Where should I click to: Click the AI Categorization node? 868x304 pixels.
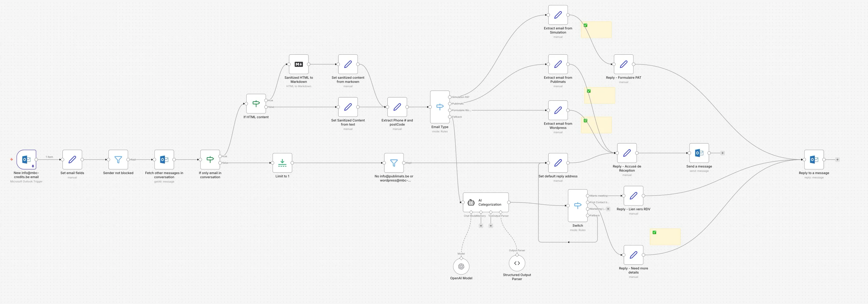[x=485, y=202]
